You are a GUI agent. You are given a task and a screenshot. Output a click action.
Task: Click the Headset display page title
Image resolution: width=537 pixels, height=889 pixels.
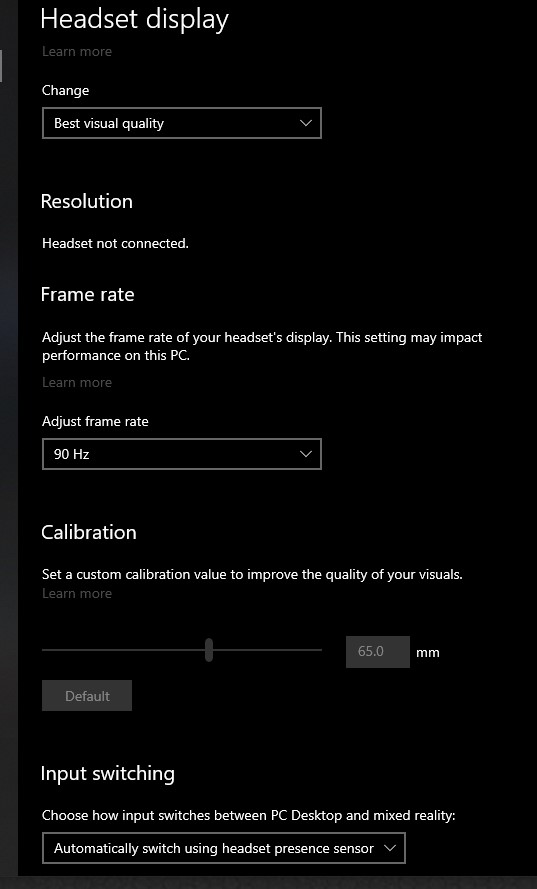coord(135,19)
